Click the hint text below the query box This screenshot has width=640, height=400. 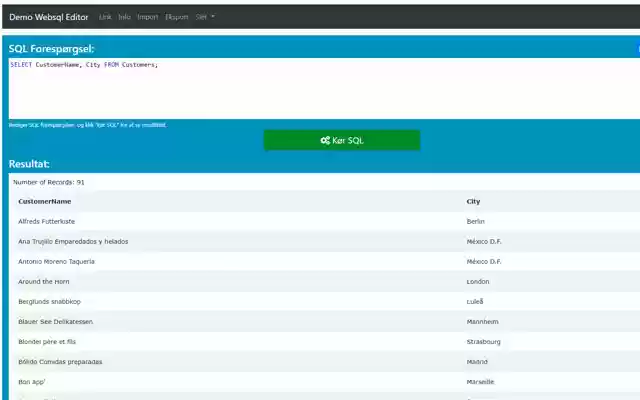click(x=87, y=125)
